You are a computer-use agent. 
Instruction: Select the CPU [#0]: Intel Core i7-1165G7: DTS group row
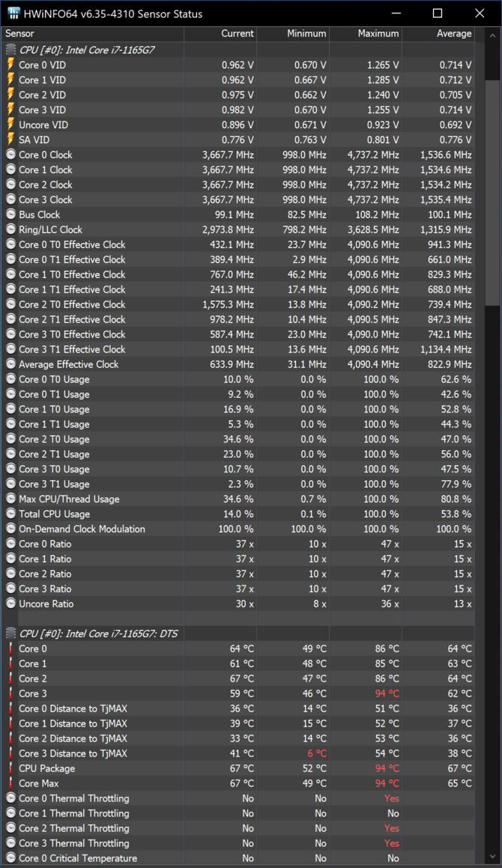[x=238, y=634]
